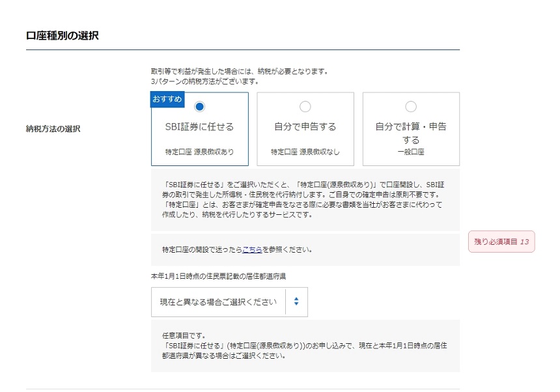Viewport: 560px width, 392px height.
Task: Click the 本年1月1日時点の住民票記載の居住都道府県 label
Action: (218, 276)
